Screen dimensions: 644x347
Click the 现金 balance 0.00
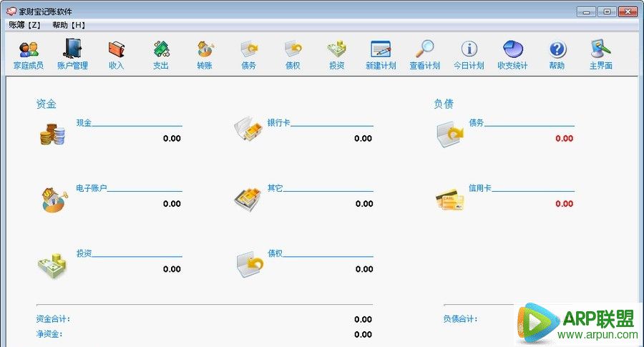(172, 138)
